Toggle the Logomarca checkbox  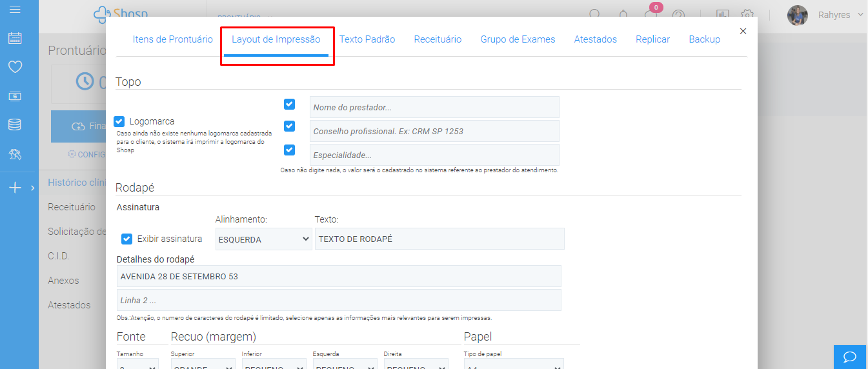coord(119,121)
